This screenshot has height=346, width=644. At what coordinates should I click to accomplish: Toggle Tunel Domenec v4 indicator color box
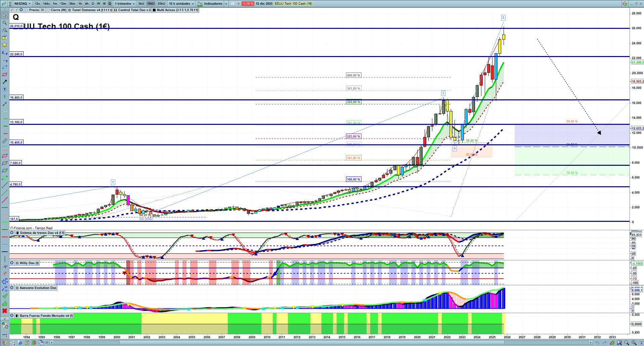[70, 10]
